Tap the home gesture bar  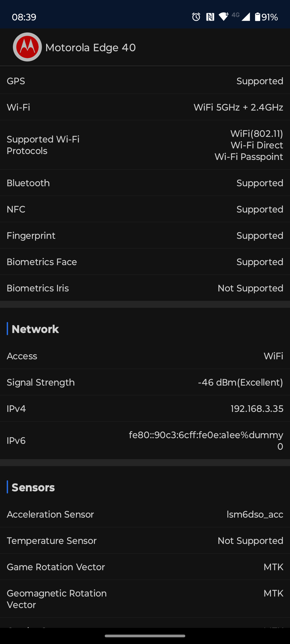pos(145,636)
